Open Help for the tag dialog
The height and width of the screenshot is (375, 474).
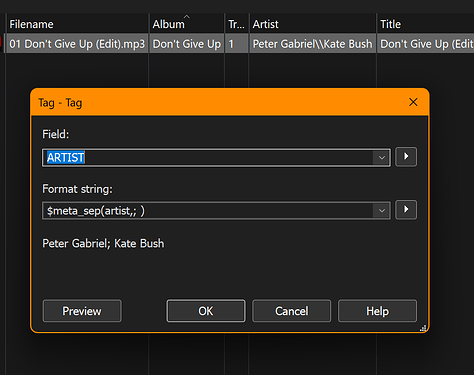pos(377,311)
